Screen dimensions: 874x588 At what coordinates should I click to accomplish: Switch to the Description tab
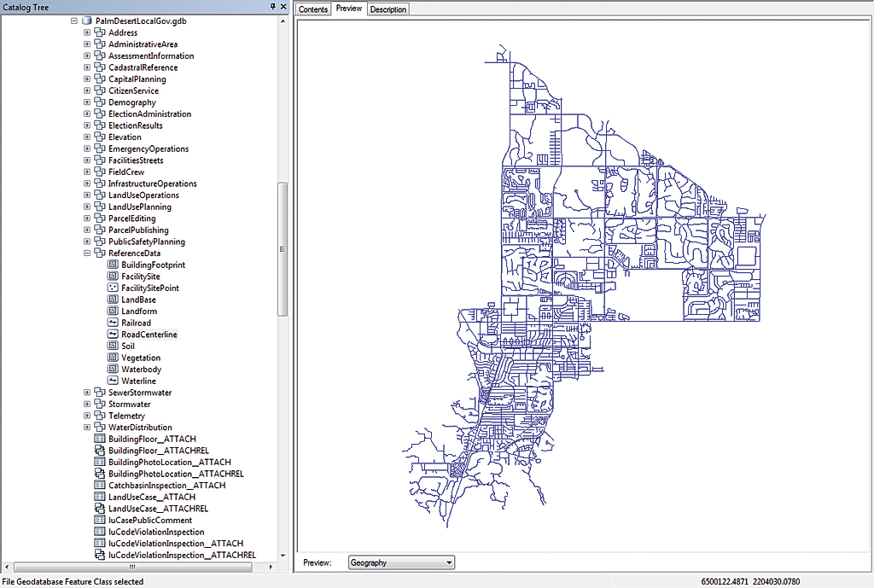coord(388,9)
